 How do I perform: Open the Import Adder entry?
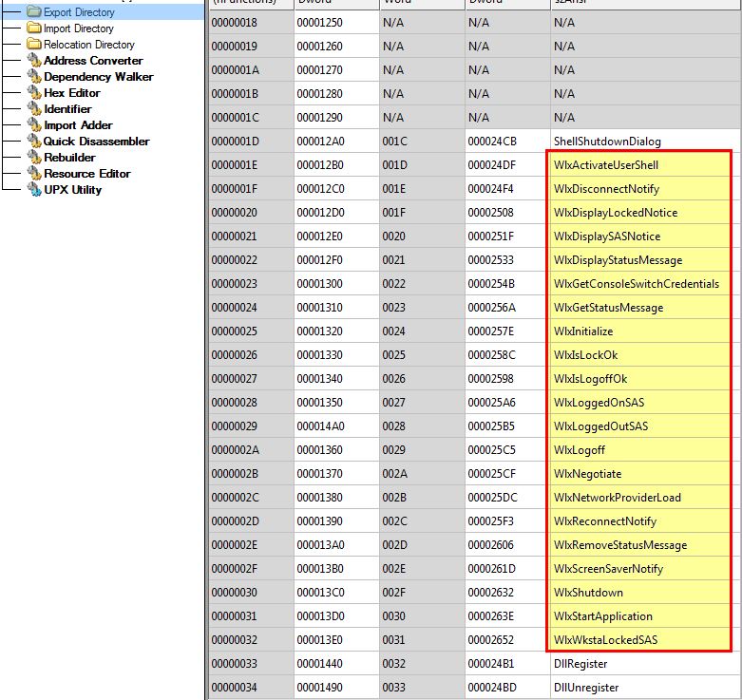78,124
